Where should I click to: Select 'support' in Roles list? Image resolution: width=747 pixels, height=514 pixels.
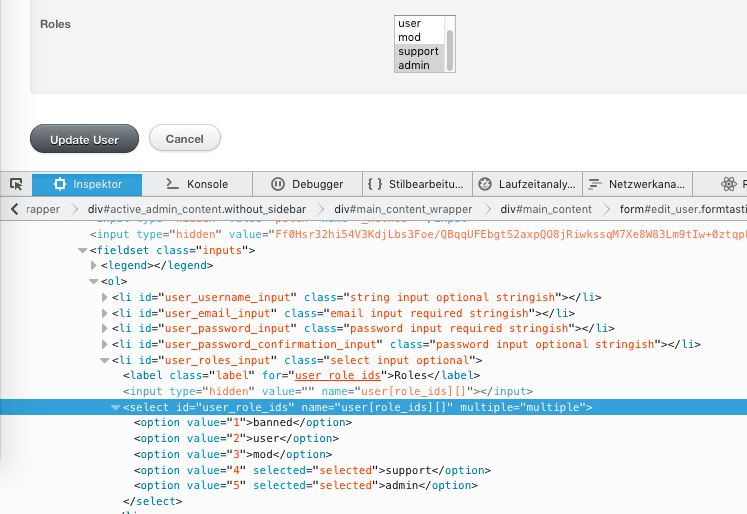pos(419,51)
